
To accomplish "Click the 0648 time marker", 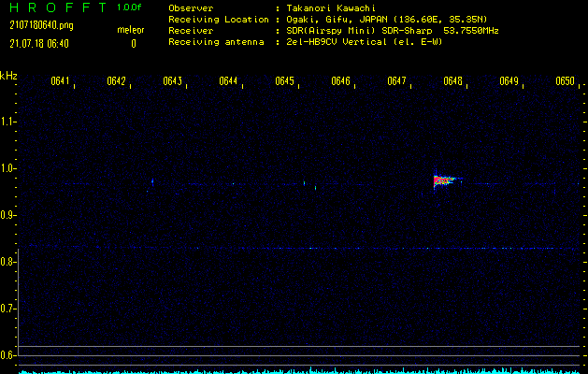I will [x=453, y=81].
